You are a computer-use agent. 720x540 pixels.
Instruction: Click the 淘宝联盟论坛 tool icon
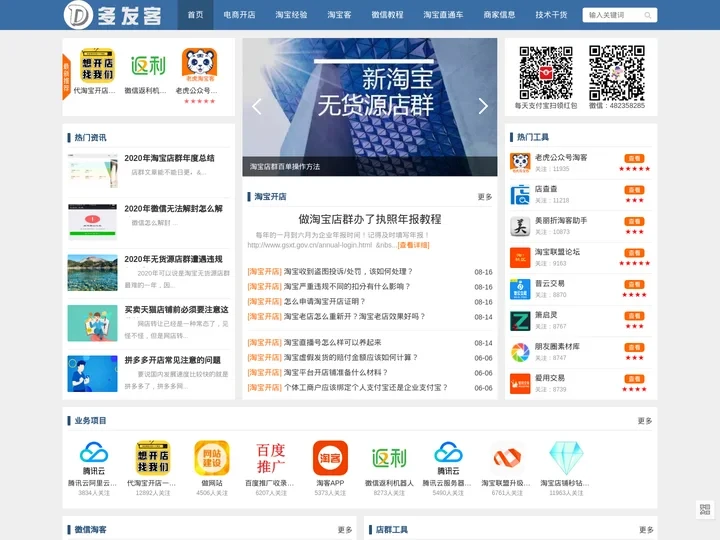(520, 258)
